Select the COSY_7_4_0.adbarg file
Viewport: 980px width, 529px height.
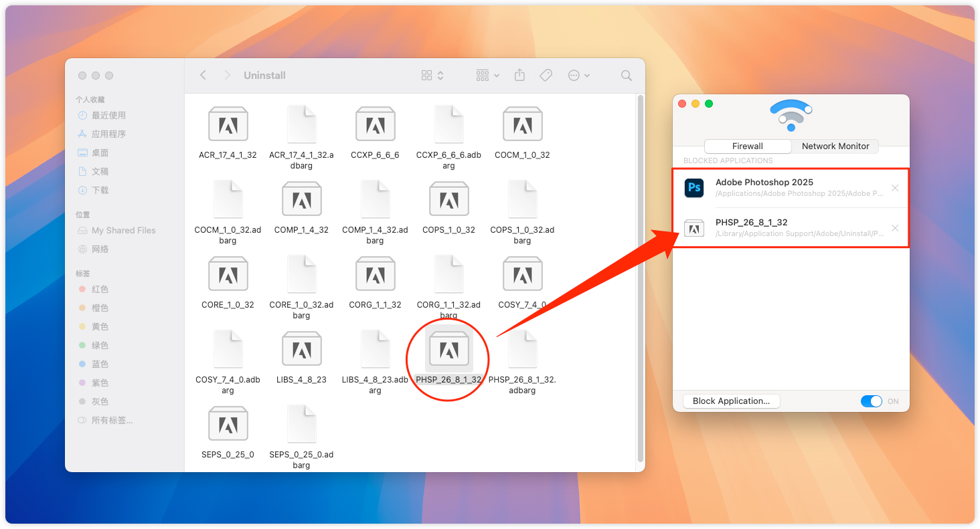[228, 349]
